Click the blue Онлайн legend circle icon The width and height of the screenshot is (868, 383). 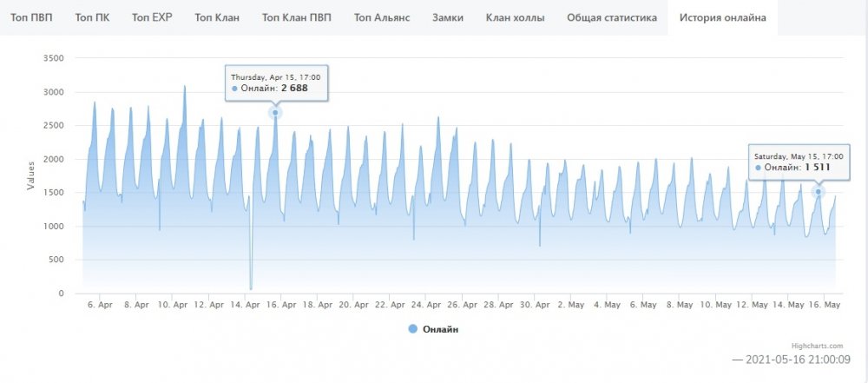click(412, 329)
